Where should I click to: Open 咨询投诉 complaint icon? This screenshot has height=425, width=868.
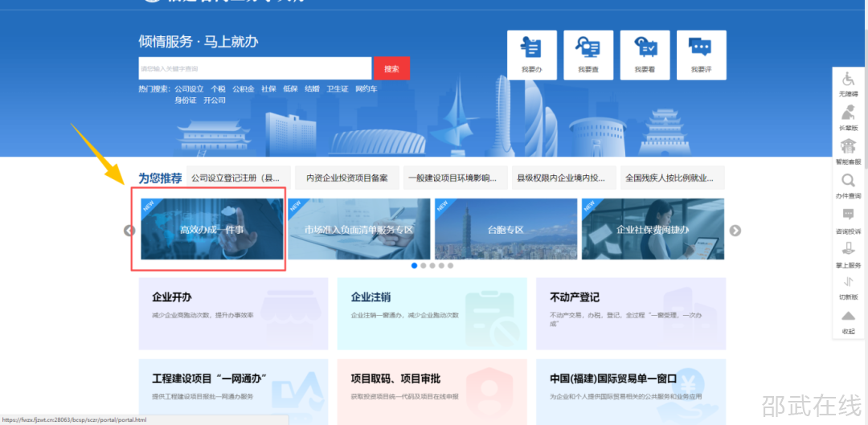pos(848,220)
